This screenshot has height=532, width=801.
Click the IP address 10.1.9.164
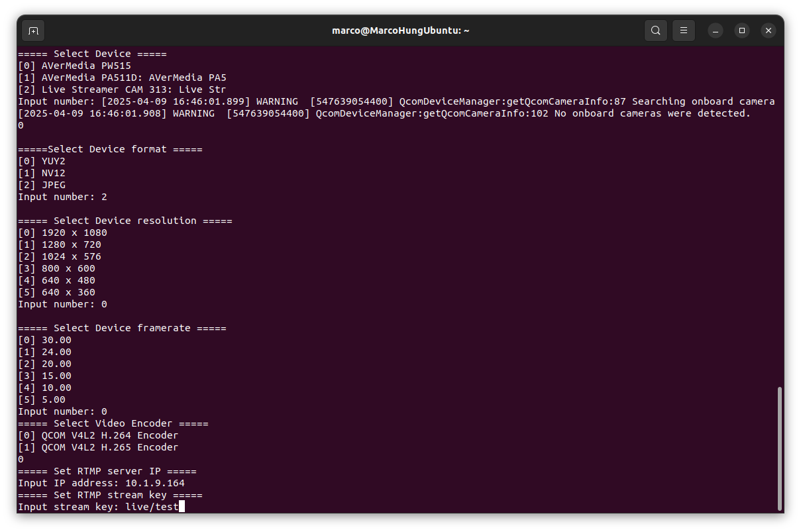[x=154, y=483]
